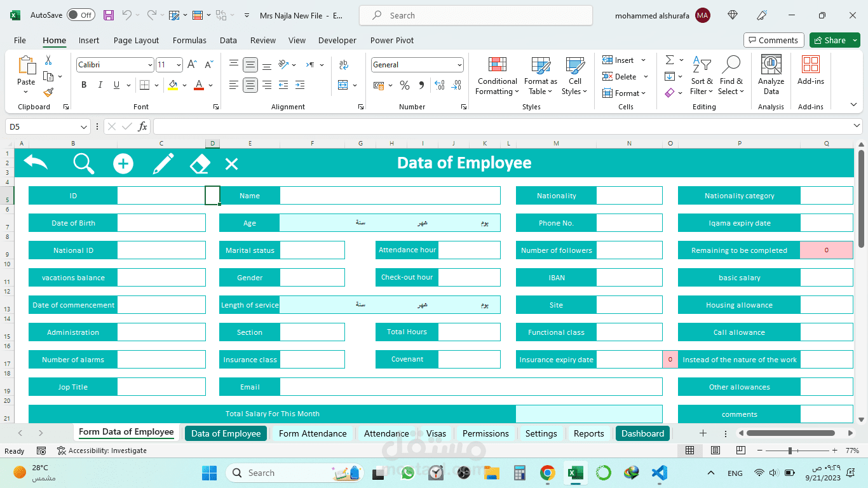The height and width of the screenshot is (488, 868).
Task: Toggle center horizontal alignment
Action: tap(250, 85)
